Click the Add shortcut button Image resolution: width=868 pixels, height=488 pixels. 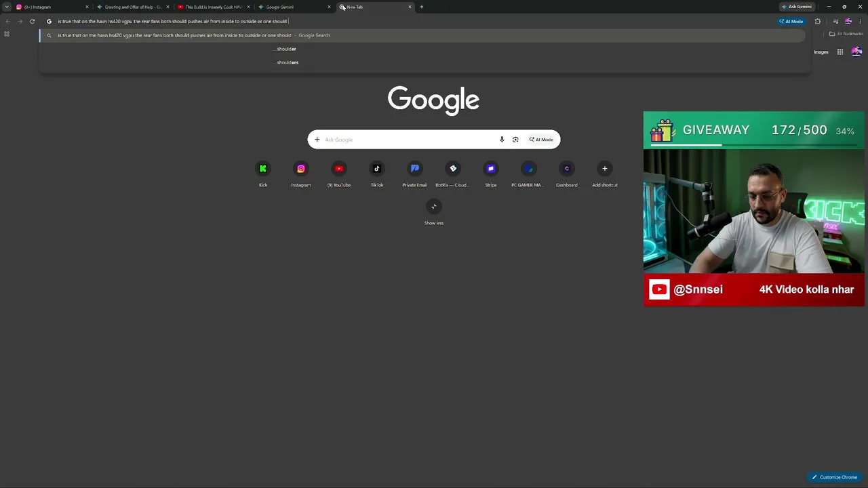coord(605,174)
